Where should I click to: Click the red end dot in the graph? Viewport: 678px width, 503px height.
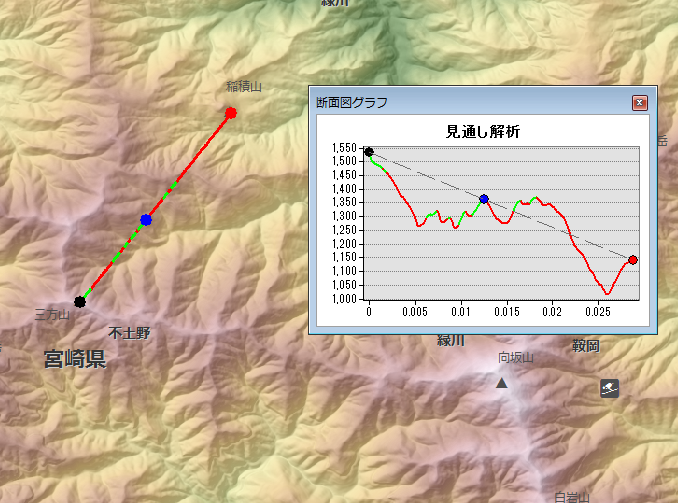(632, 260)
